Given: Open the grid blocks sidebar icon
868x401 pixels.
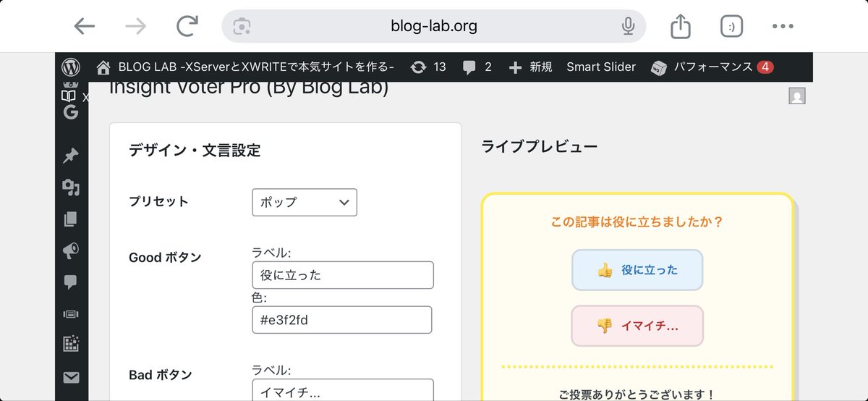Looking at the screenshot, I should pyautogui.click(x=71, y=345).
